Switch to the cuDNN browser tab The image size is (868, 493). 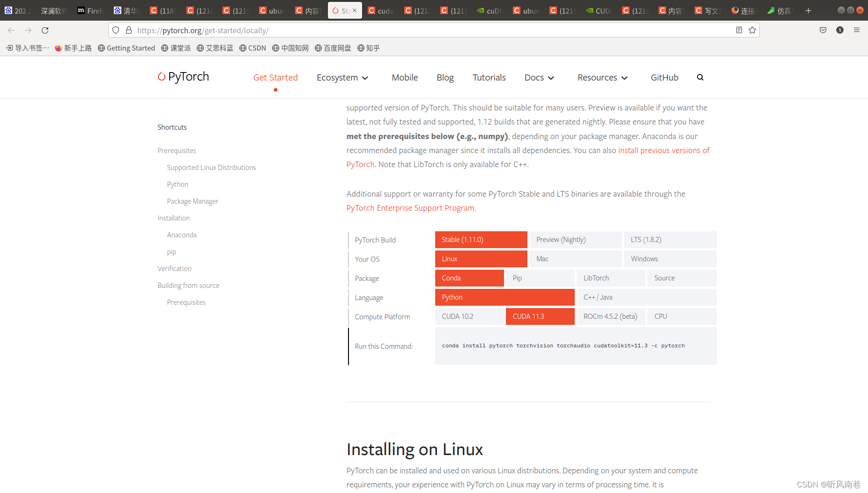490,11
